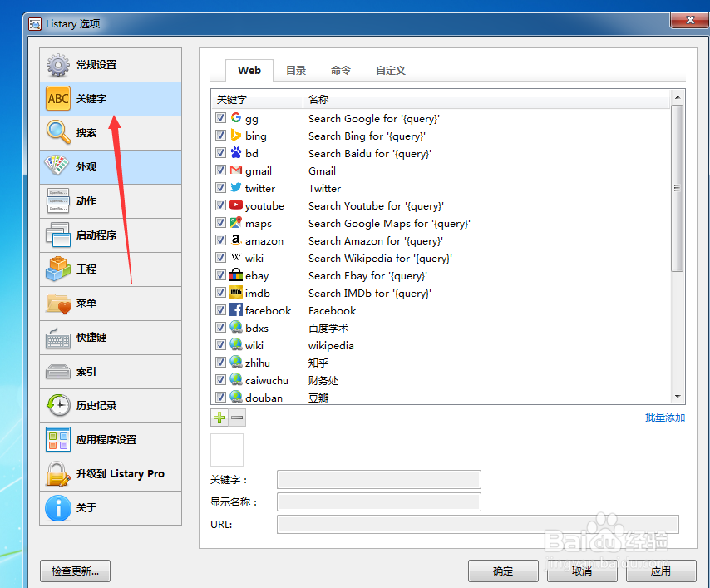710x588 pixels.
Task: Uncheck the bing keyword checkbox
Action: pyautogui.click(x=220, y=136)
